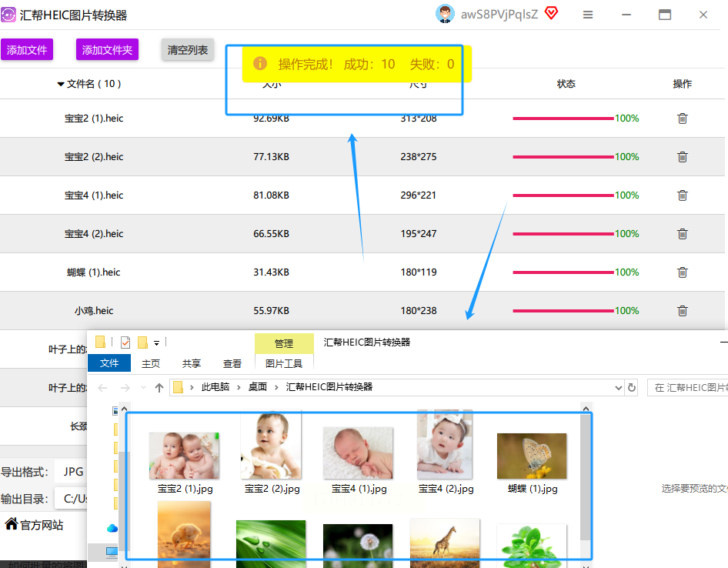
Task: Delete the 蝴蝶 (1).heic row
Action: pyautogui.click(x=682, y=272)
